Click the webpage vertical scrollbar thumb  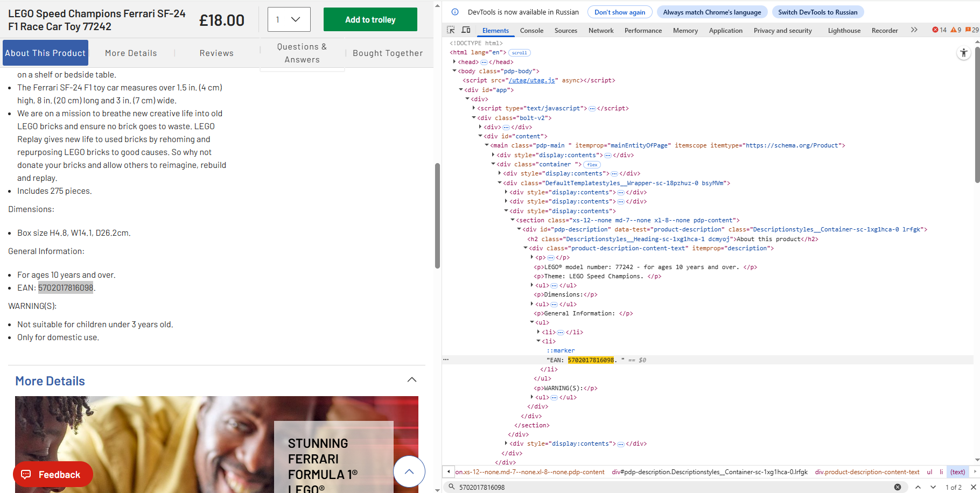pyautogui.click(x=437, y=215)
